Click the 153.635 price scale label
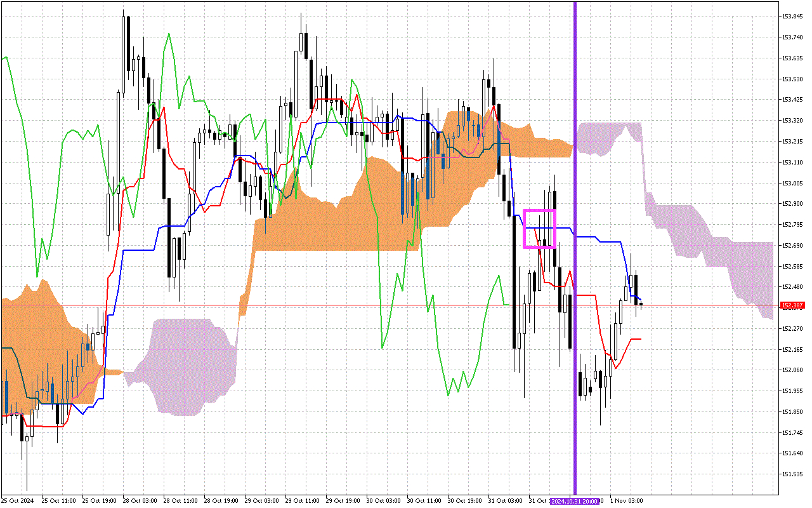Screen dimensions: 812x508 click(793, 58)
